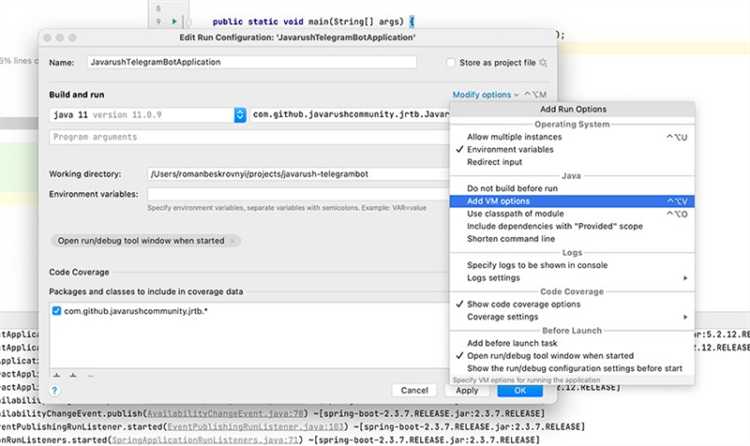Click Modify options dropdown link

click(485, 95)
